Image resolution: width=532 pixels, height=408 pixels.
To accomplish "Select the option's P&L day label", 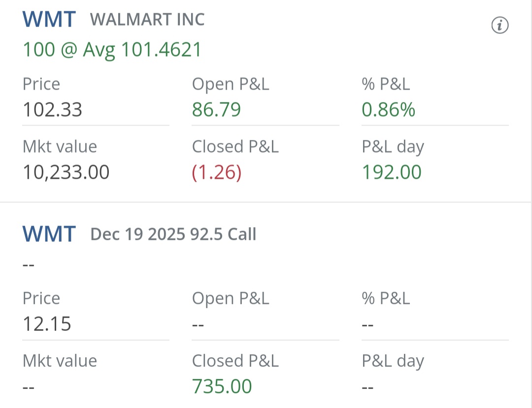I will [x=393, y=361].
